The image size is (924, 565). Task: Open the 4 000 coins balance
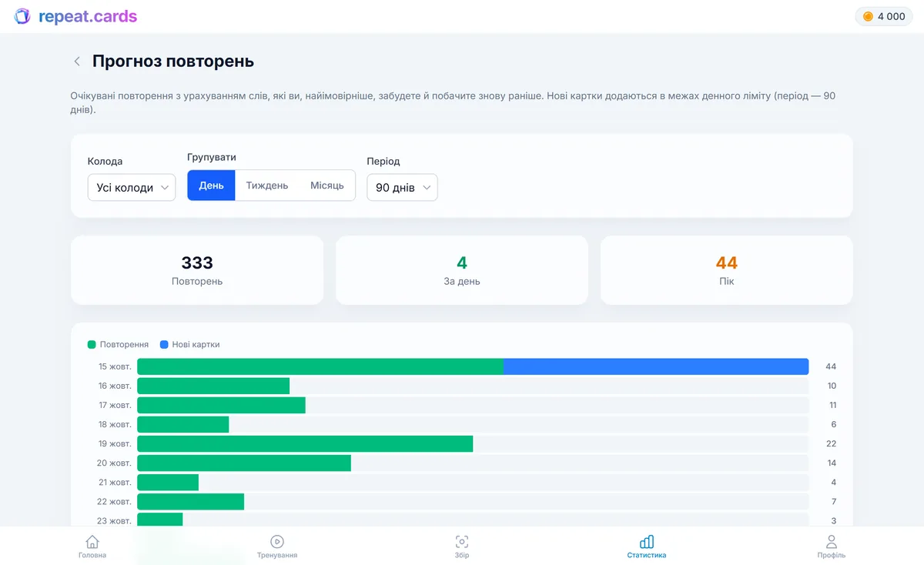click(x=884, y=16)
